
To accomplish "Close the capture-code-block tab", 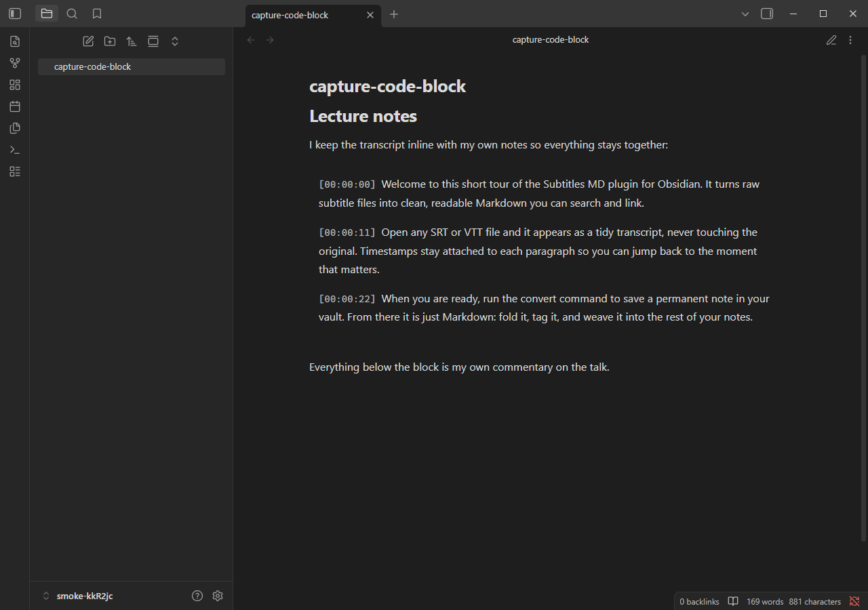I will tap(370, 15).
